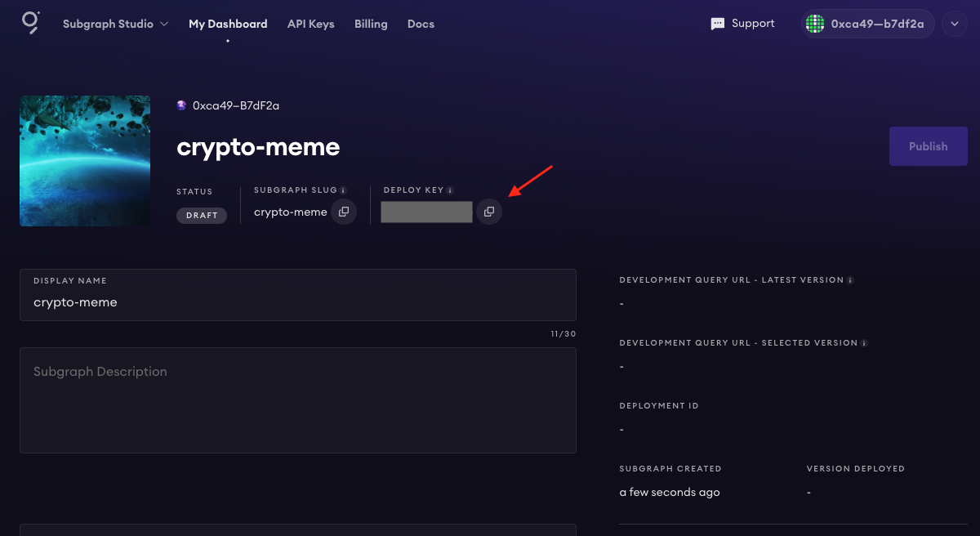Open the Docs link

point(421,24)
